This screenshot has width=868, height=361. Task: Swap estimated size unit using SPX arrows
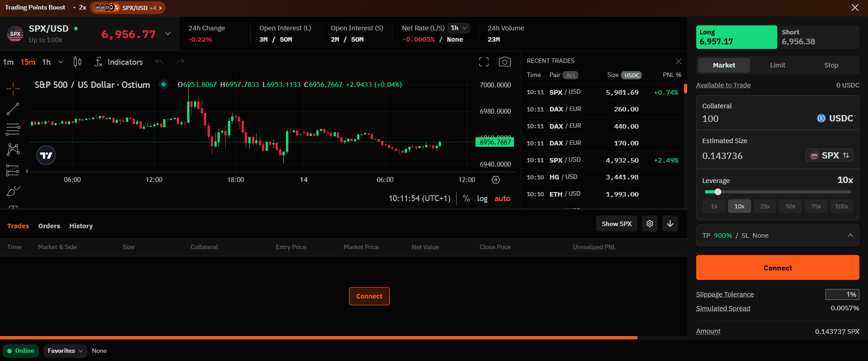coord(846,155)
